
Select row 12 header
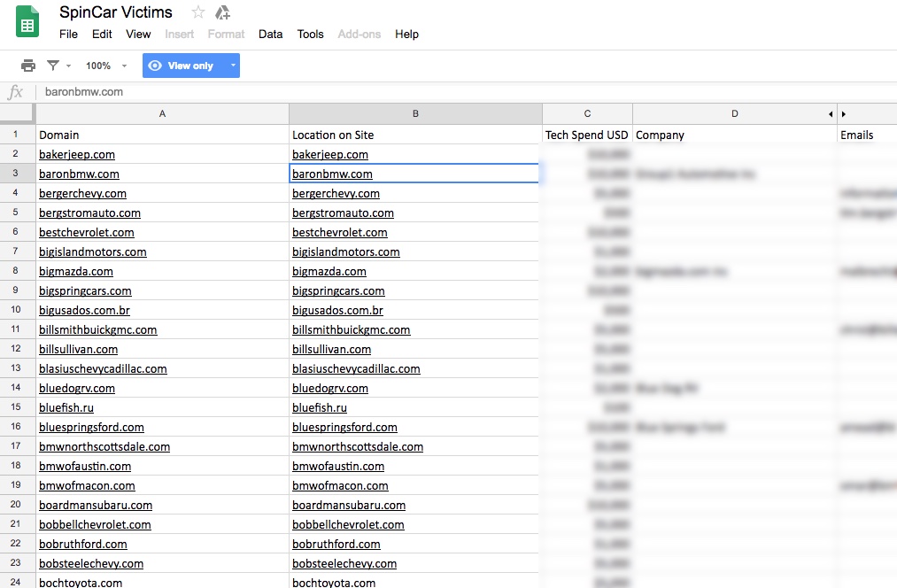point(16,348)
